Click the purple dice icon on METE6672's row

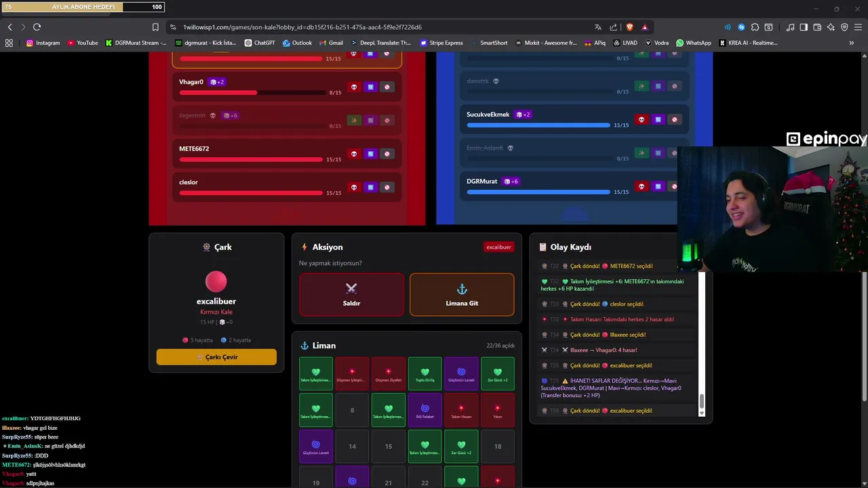(x=370, y=154)
